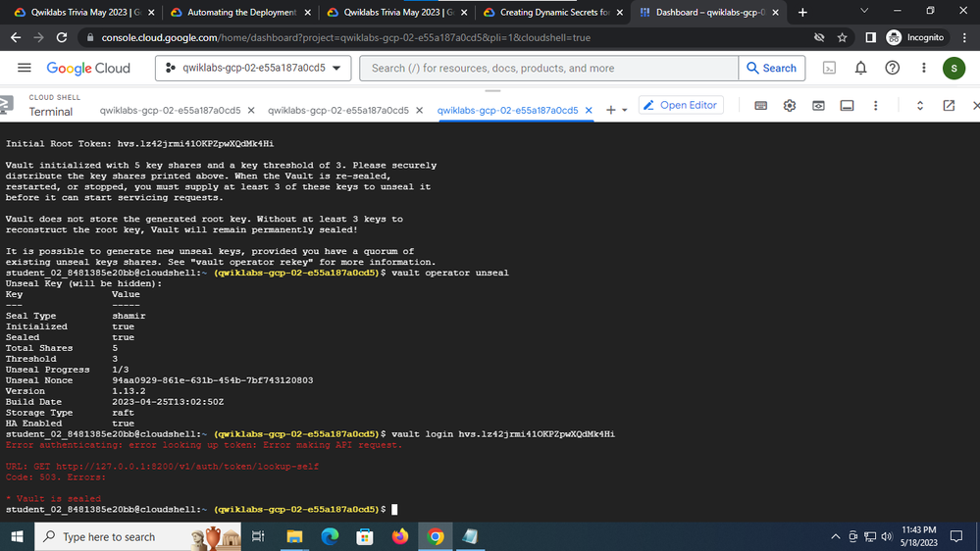The height and width of the screenshot is (551, 980).
Task: Open Web Preview icon
Action: pyautogui.click(x=818, y=106)
